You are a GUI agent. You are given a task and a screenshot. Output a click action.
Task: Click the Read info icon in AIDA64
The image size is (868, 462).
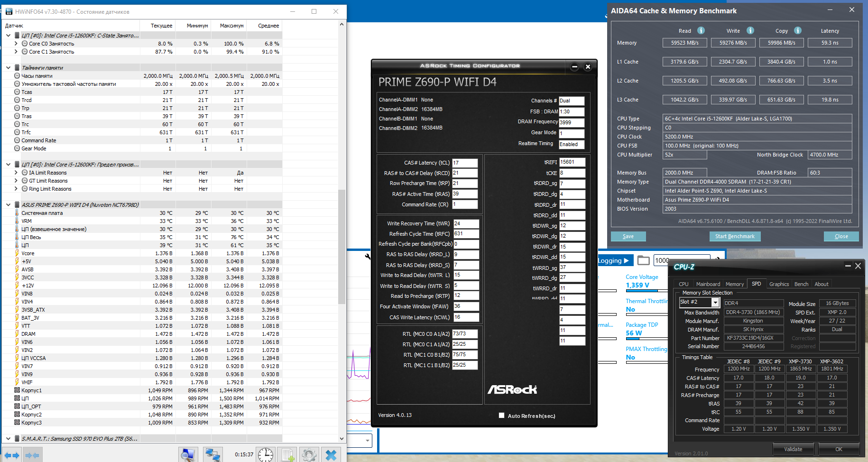(x=701, y=30)
